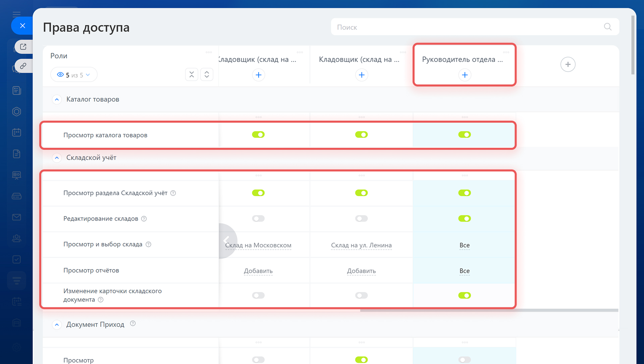644x364 pixels.
Task: Click the expand all rows icon
Action: click(207, 74)
